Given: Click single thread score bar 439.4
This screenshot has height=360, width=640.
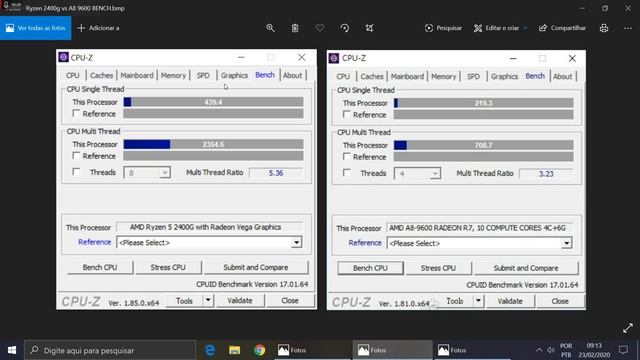Looking at the screenshot, I should point(213,102).
